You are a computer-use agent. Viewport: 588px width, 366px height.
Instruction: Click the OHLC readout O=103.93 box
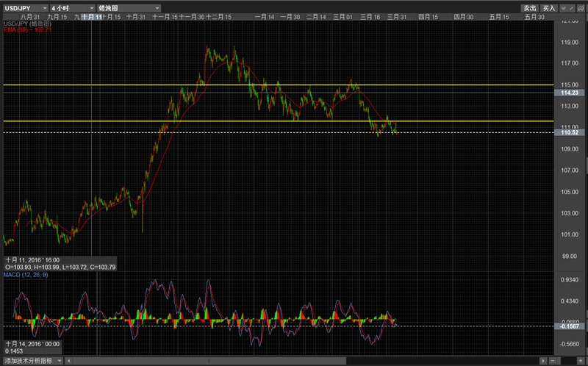tap(60, 264)
